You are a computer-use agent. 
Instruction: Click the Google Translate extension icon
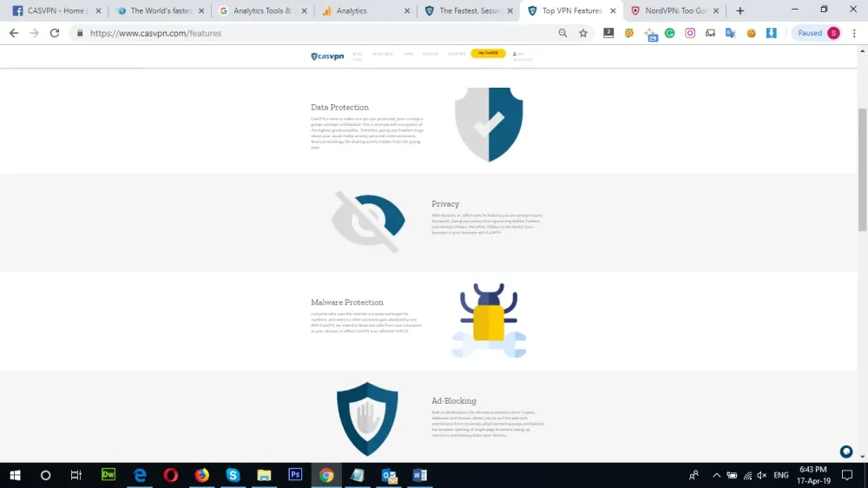click(730, 33)
